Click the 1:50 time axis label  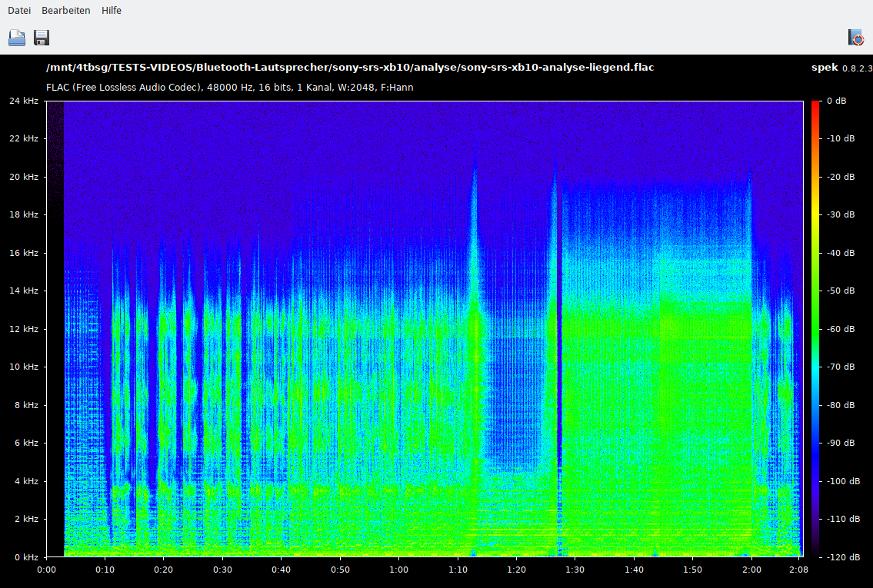692,570
